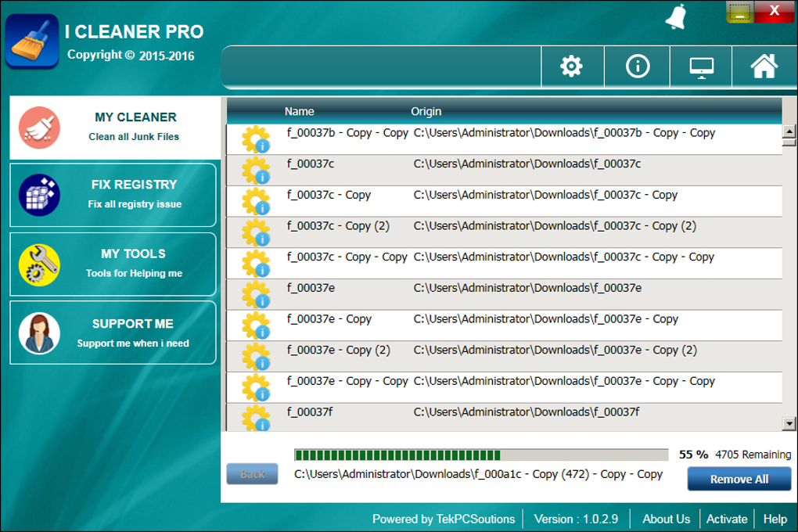Click the Version : 1.0.2.9 text
Viewport: 798px width, 532px height.
[x=576, y=519]
